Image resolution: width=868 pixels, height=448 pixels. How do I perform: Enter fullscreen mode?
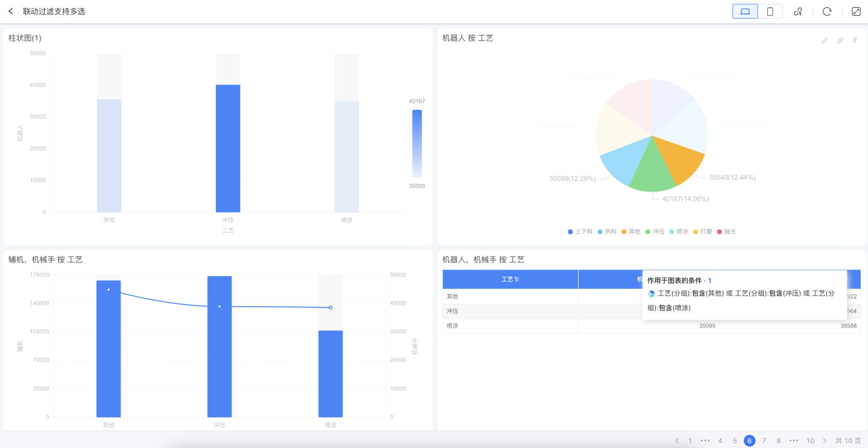tap(856, 11)
